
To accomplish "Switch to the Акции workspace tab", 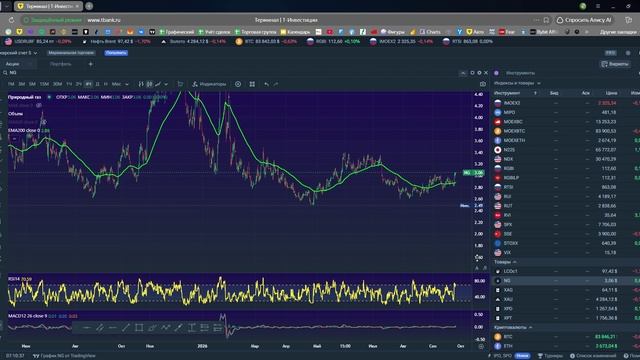I will pyautogui.click(x=13, y=64).
